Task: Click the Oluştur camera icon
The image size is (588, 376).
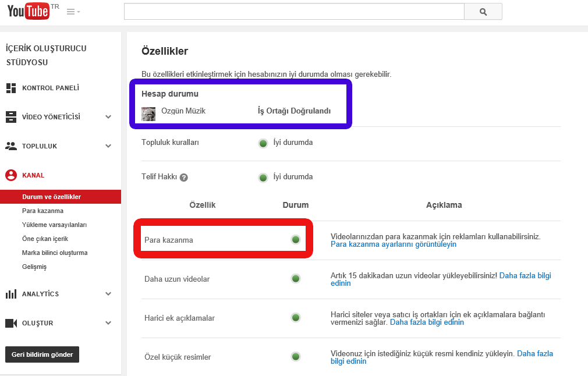Action: [x=11, y=323]
